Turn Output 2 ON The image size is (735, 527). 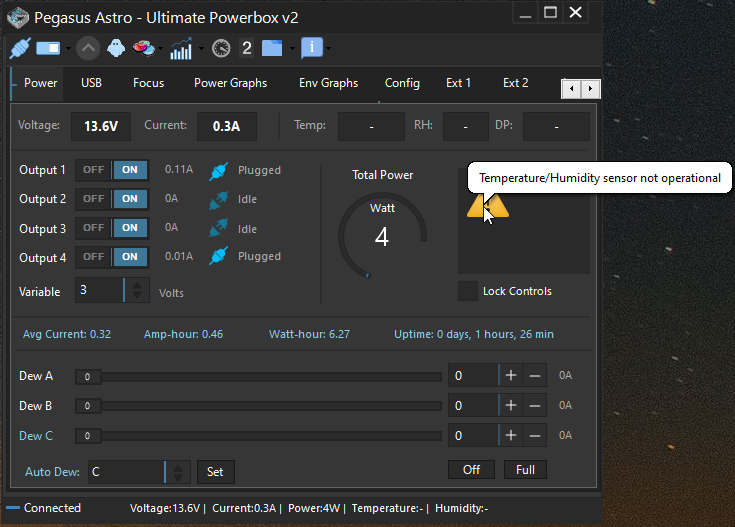click(x=130, y=199)
